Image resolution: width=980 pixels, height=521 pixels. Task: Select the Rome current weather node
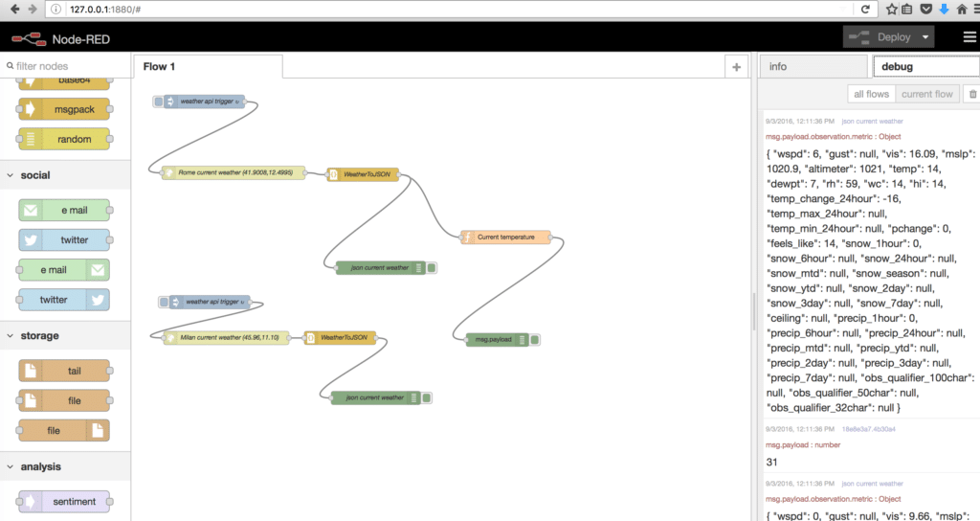(x=234, y=172)
